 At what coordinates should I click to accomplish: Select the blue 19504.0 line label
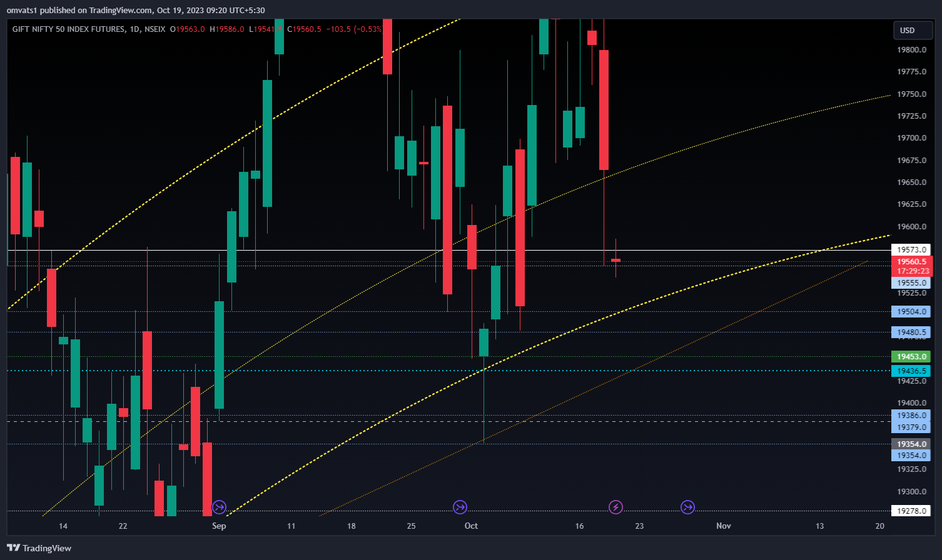(x=911, y=311)
